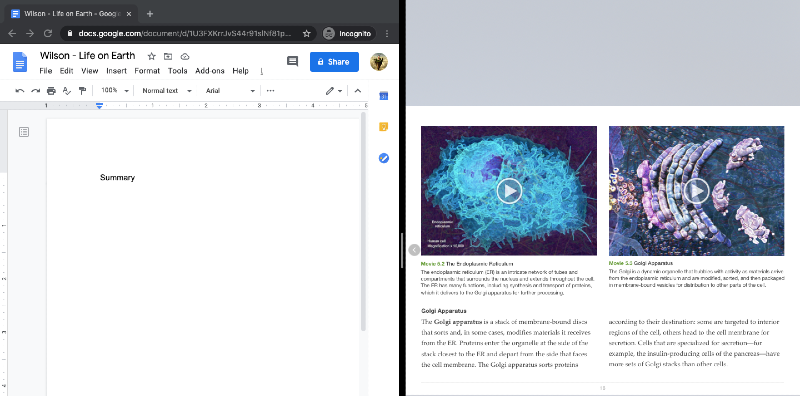Run spelling and grammar check
Image resolution: width=800 pixels, height=396 pixels.
point(66,91)
